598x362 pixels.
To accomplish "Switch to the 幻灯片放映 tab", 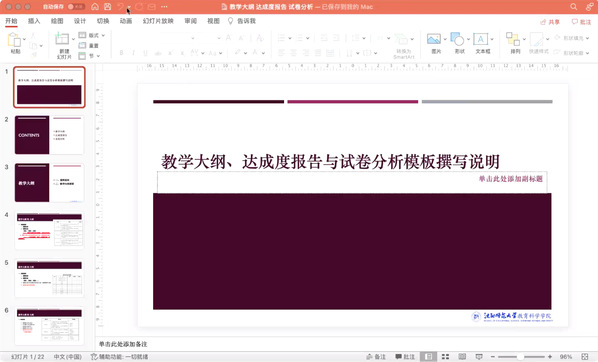I will [158, 21].
